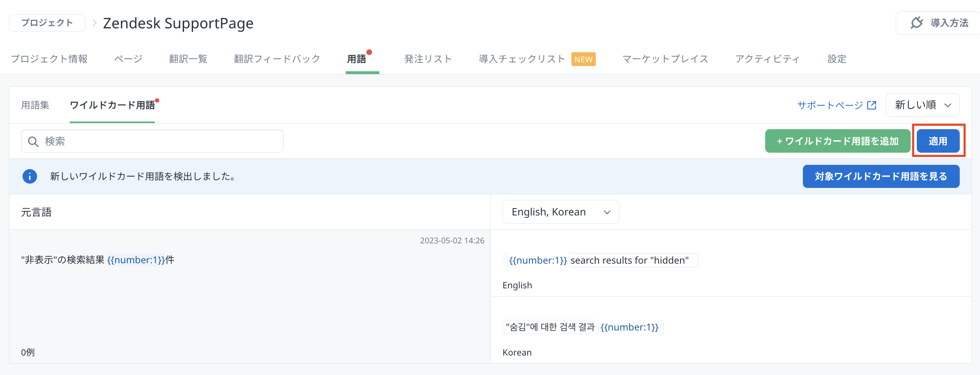
Task: Go to the 発注リスト tab
Action: 428,59
